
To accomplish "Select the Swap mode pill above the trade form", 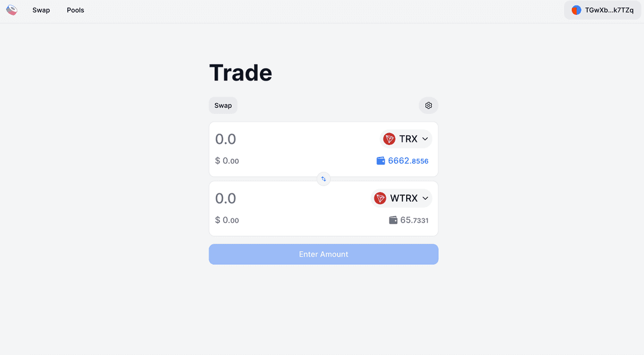I will coord(222,105).
